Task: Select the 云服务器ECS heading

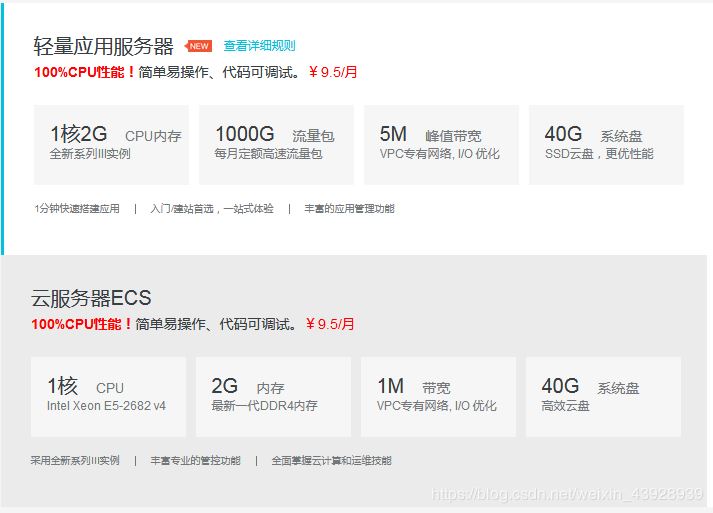Action: coord(91,298)
